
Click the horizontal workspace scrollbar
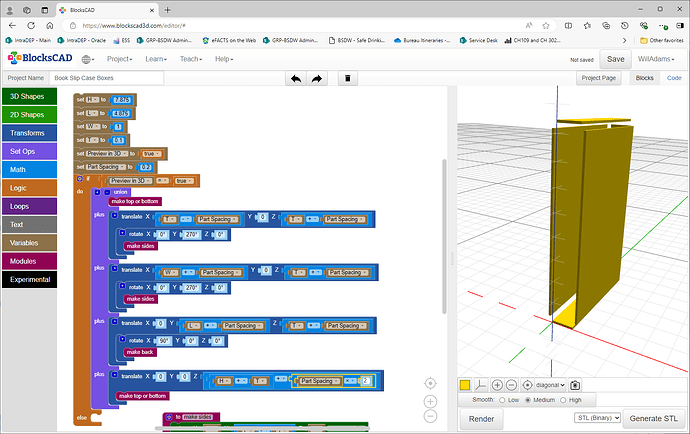(x=262, y=428)
